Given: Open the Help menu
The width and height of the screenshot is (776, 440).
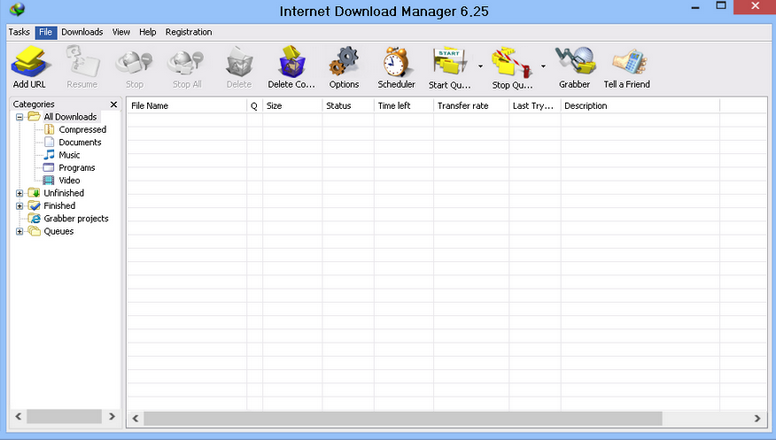Looking at the screenshot, I should [x=147, y=32].
